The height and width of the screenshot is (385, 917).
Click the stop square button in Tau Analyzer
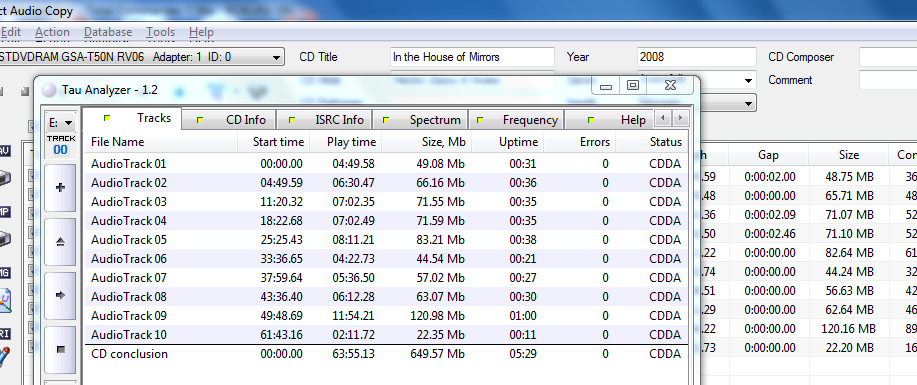pyautogui.click(x=60, y=349)
